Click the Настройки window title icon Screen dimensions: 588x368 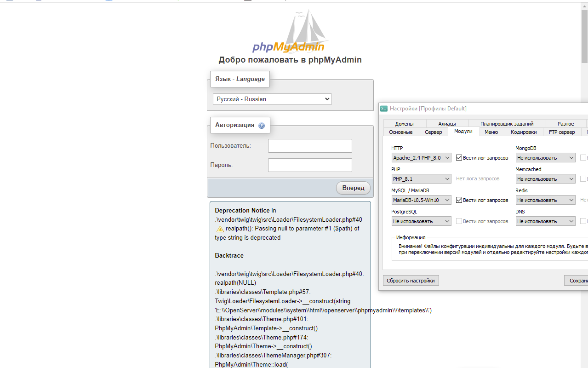pos(384,109)
